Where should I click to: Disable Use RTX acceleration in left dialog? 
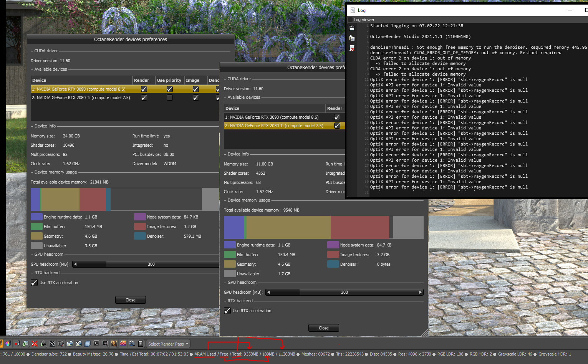[x=34, y=283]
